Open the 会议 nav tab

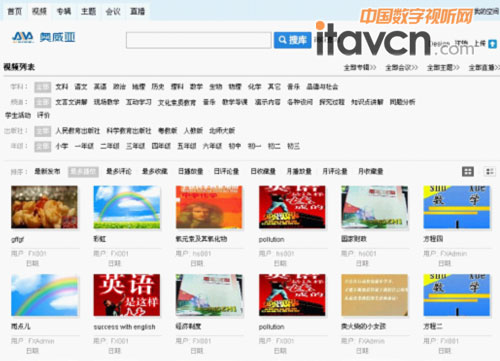coord(113,11)
